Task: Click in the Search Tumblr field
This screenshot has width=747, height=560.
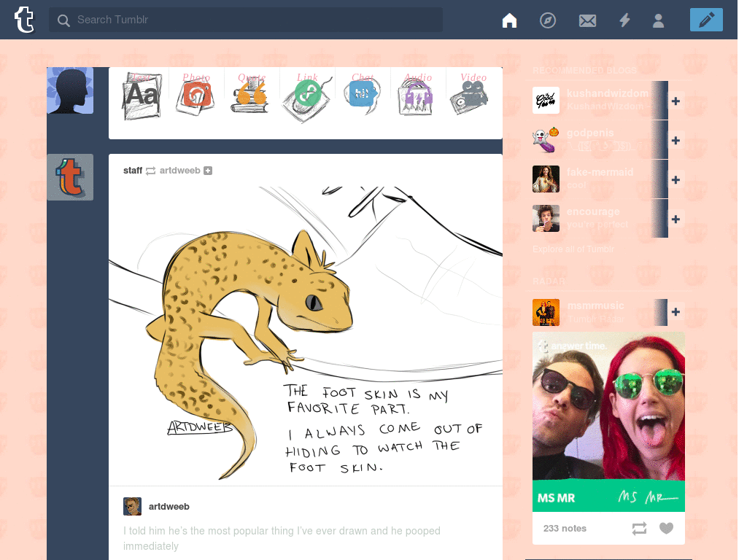Action: click(246, 20)
